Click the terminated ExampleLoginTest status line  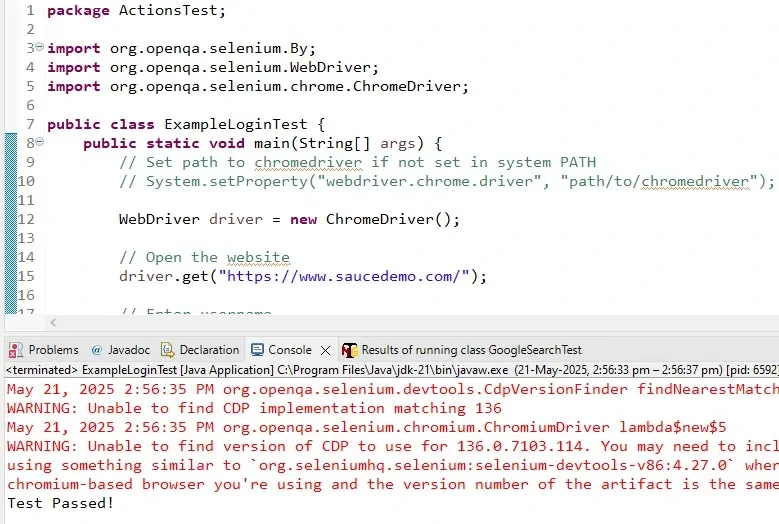pyautogui.click(x=392, y=370)
